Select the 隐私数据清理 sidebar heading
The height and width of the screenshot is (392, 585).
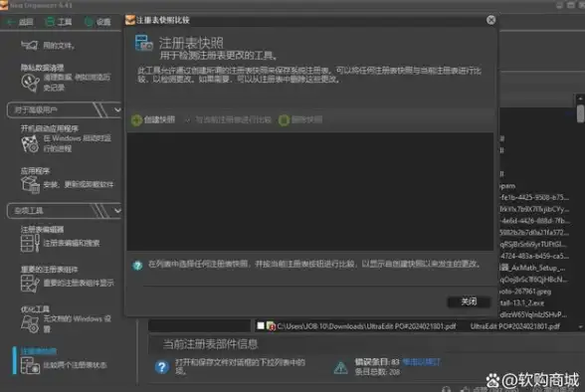click(42, 68)
